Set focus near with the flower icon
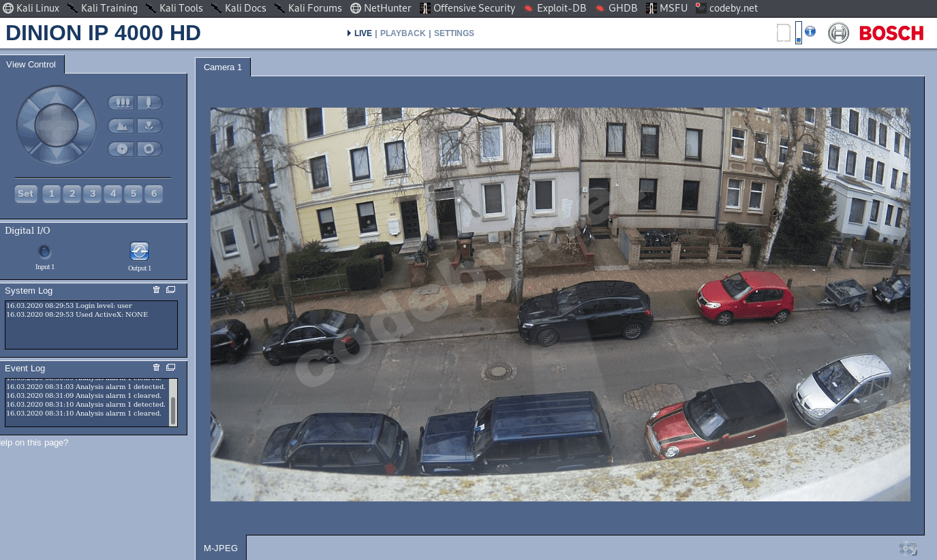Viewport: 937px width, 560px height. pyautogui.click(x=149, y=126)
